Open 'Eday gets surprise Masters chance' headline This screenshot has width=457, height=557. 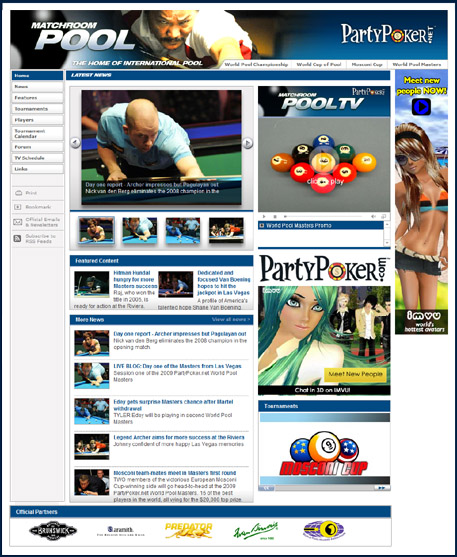pyautogui.click(x=173, y=405)
